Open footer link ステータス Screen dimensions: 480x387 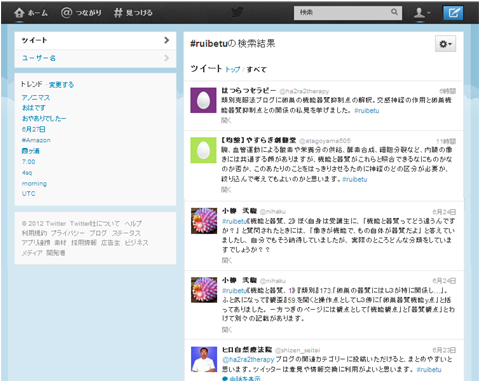click(126, 233)
